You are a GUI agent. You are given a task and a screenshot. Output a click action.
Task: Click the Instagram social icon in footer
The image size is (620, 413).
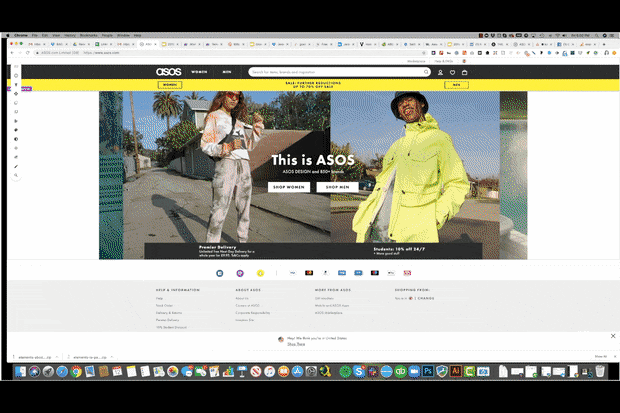click(240, 273)
